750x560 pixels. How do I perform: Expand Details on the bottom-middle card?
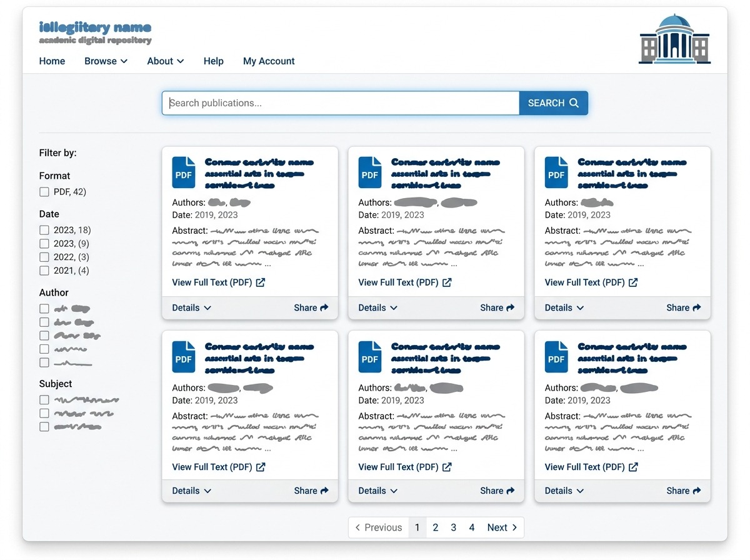pyautogui.click(x=378, y=491)
